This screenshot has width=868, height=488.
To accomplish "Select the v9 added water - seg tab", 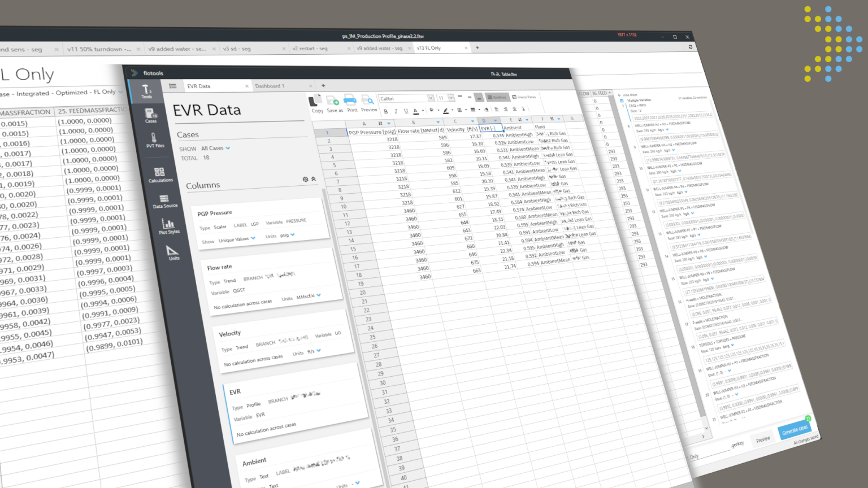I will 379,49.
